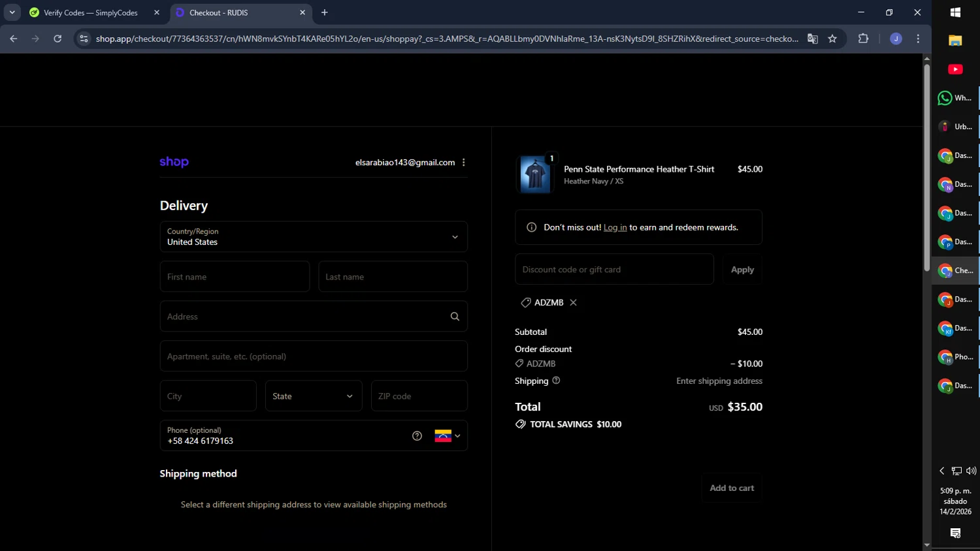Screen dimensions: 980x551
Task: Click the Penn State T-Shirt product thumbnail
Action: point(535,175)
